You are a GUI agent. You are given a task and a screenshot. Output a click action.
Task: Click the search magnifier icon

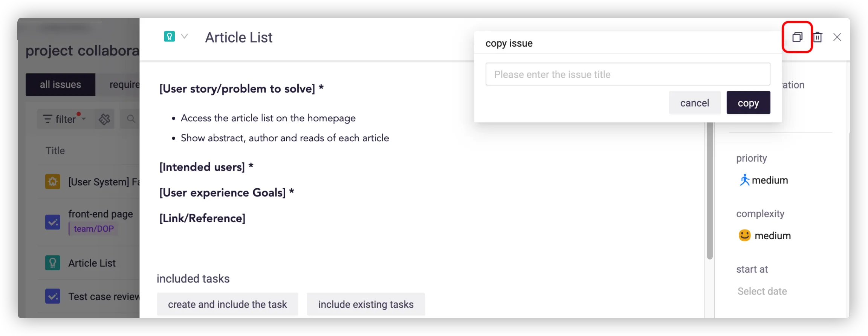click(131, 119)
